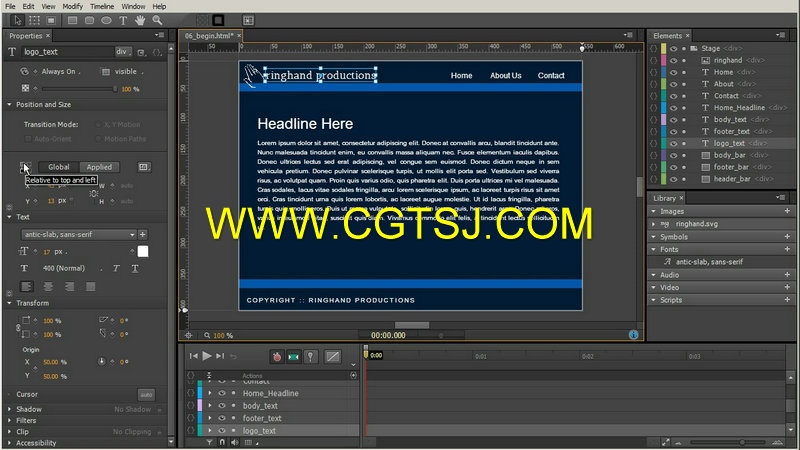Align text left in Text section
The image size is (800, 450).
point(27,287)
